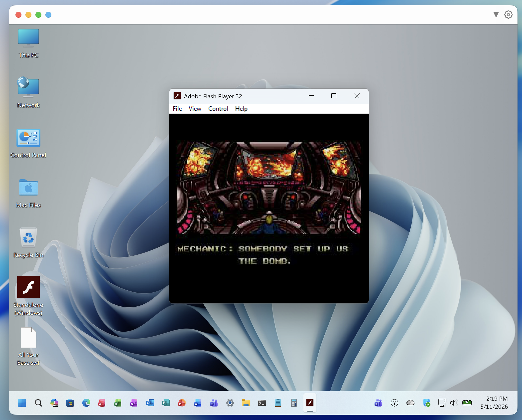This screenshot has height=420, width=522.
Task: Launch Outlook from taskbar
Action: (150, 403)
